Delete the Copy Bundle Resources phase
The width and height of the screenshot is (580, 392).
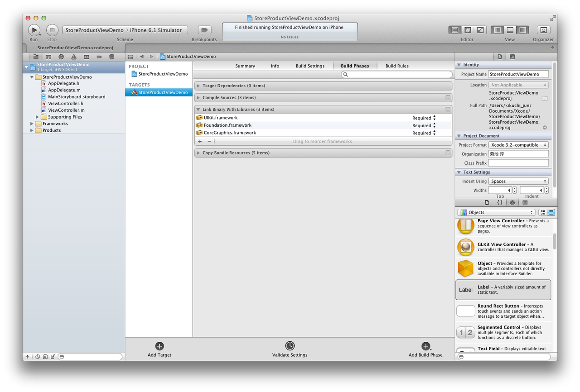click(448, 153)
